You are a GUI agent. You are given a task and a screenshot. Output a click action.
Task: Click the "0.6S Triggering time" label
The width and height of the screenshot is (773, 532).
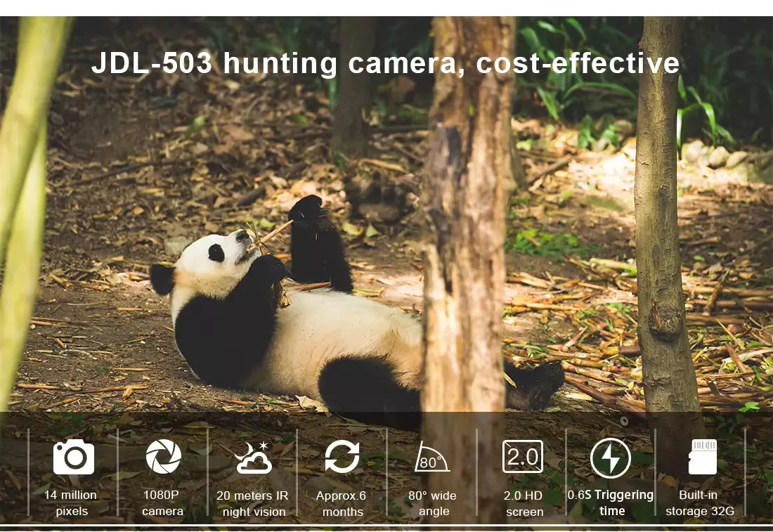(x=611, y=503)
